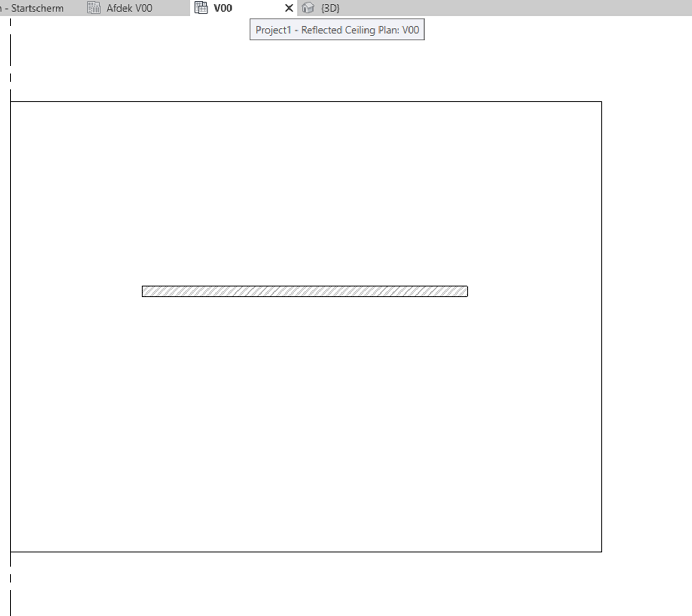Click the ceiling plan icon on V00 tab

coord(201,8)
